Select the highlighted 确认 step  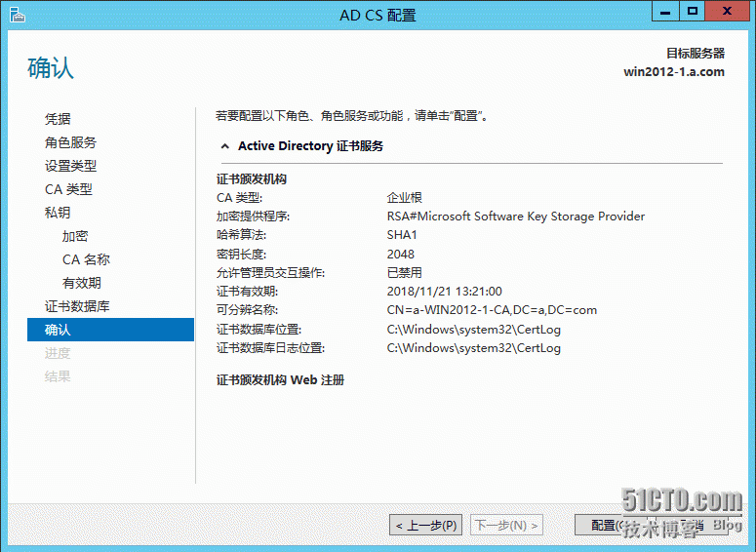(110, 330)
